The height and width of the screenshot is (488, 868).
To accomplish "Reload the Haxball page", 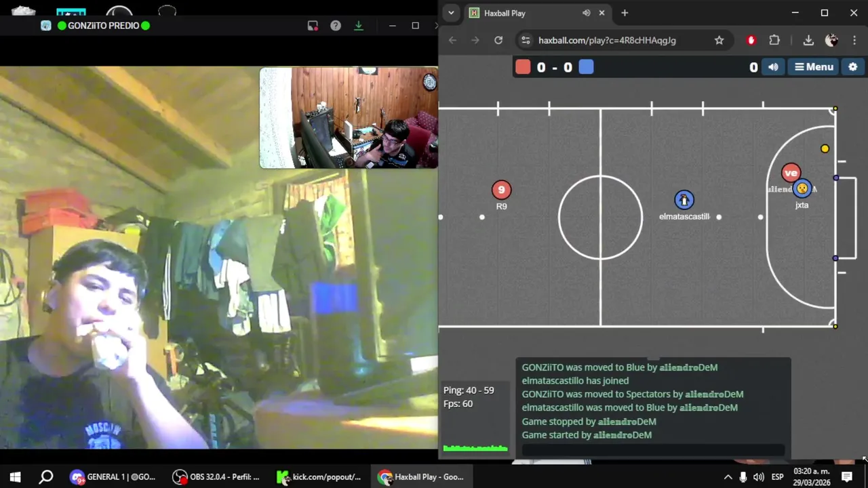I will (498, 40).
